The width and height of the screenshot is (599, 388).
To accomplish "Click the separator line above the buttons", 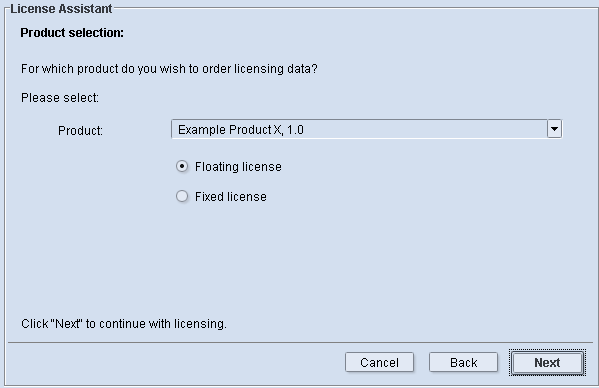I will [x=300, y=343].
